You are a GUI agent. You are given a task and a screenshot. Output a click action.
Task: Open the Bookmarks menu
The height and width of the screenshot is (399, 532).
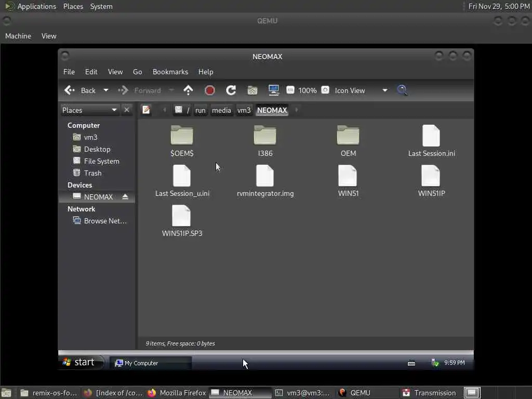(x=170, y=72)
